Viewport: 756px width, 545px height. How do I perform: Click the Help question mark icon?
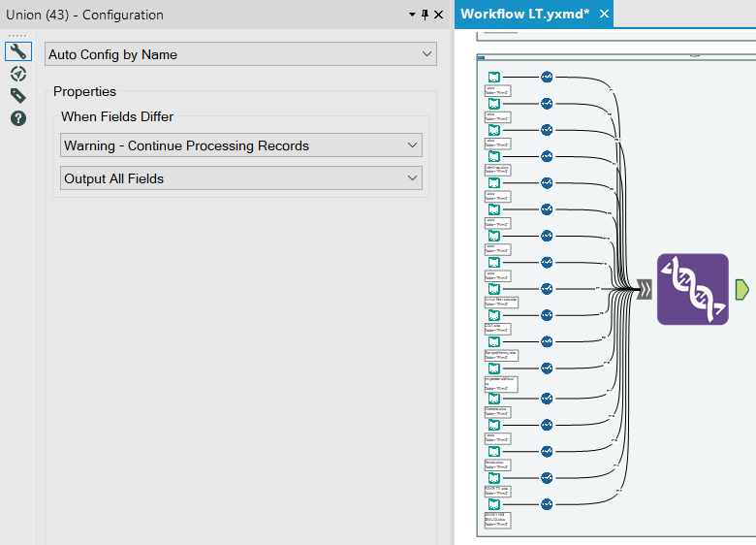[x=17, y=118]
